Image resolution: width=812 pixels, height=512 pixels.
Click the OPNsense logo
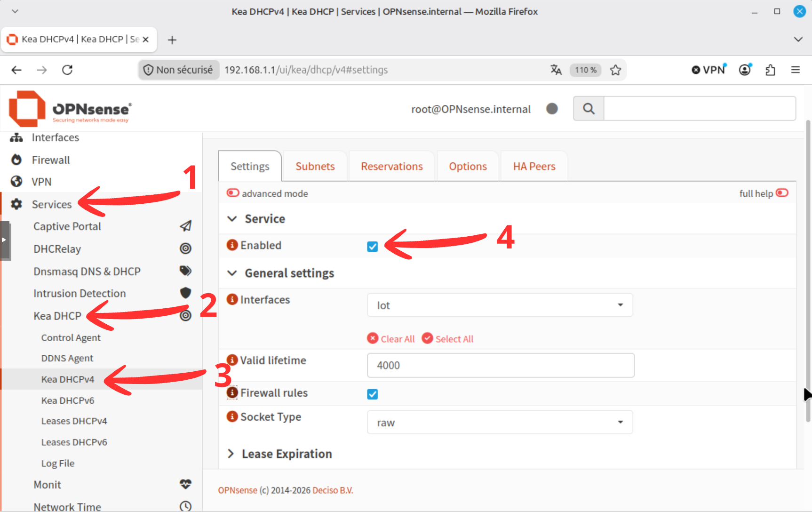(70, 109)
